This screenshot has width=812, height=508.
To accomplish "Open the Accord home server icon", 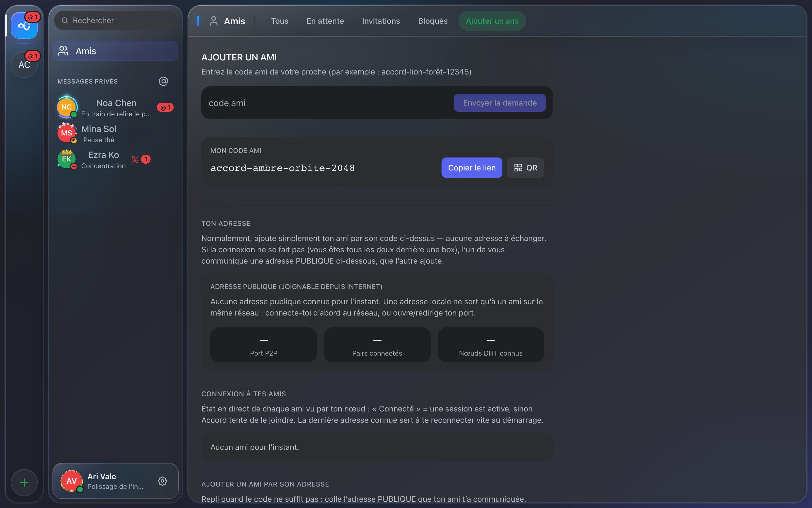I will click(24, 25).
